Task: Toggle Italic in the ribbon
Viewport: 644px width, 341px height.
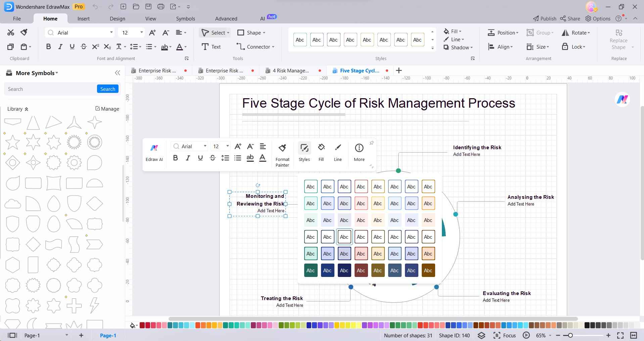Action: point(60,47)
